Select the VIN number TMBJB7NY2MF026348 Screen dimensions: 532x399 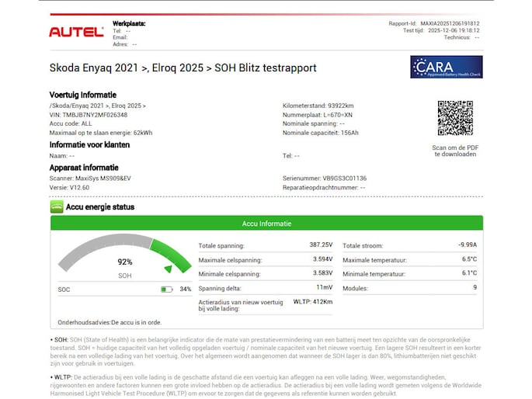(x=88, y=114)
